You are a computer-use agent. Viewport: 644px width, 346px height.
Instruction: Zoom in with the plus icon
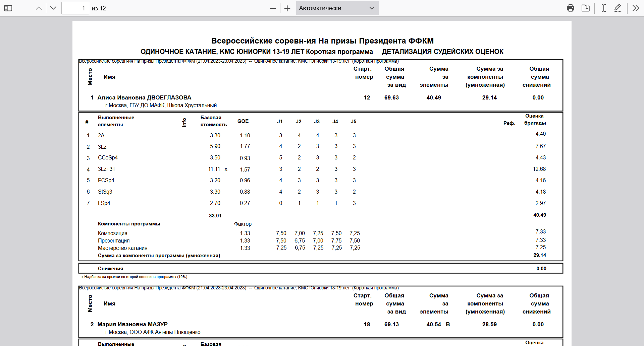(x=287, y=8)
